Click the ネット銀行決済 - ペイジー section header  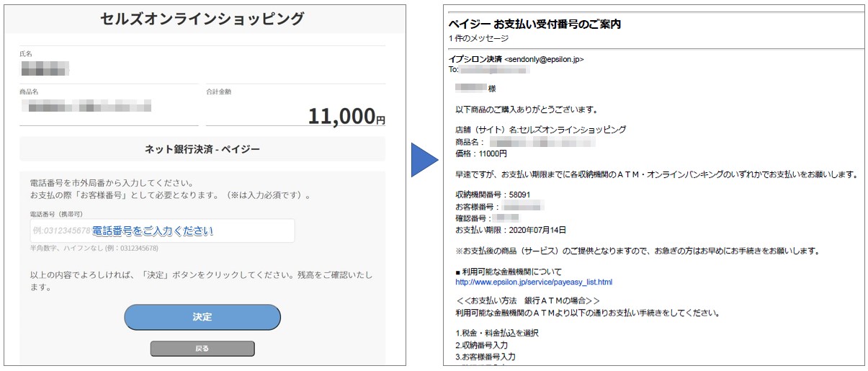coord(202,149)
